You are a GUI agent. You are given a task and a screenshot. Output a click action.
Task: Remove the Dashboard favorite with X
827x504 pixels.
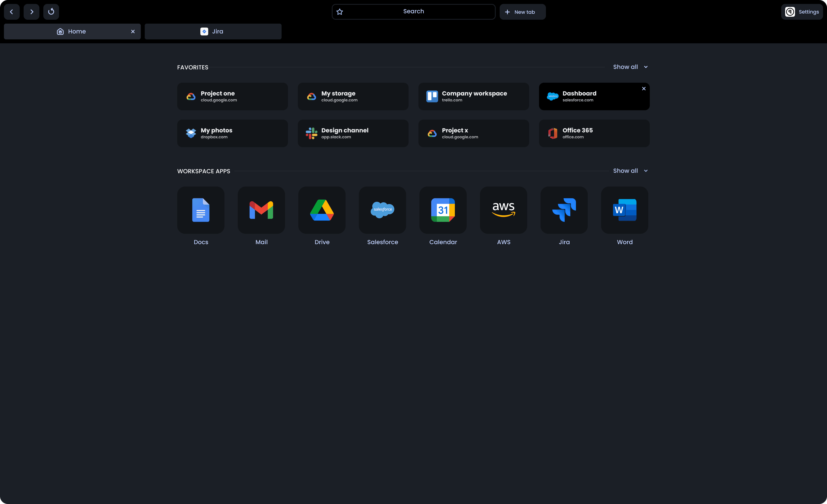pos(643,89)
